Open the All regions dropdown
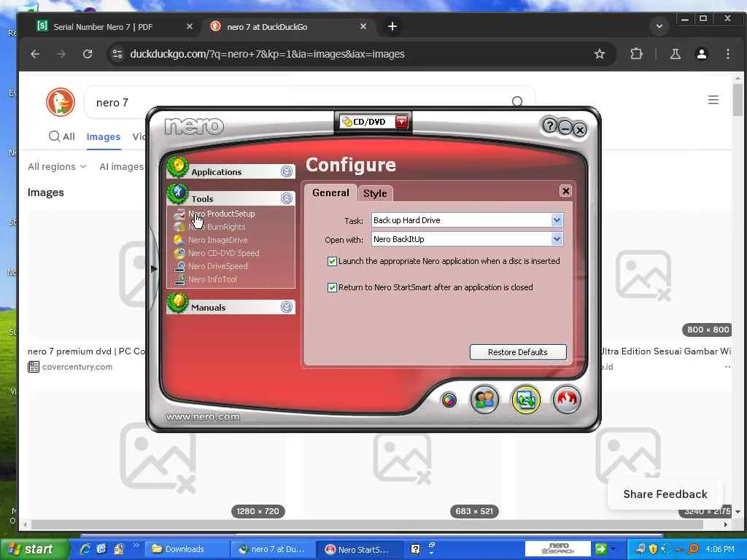Image resolution: width=747 pixels, height=560 pixels. (x=57, y=167)
